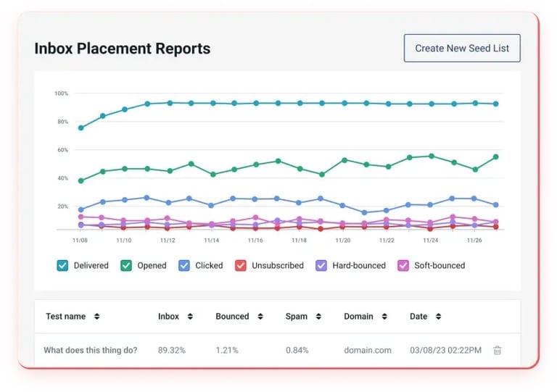Sort table using Date sort arrows
This screenshot has width=557, height=392.
(438, 317)
